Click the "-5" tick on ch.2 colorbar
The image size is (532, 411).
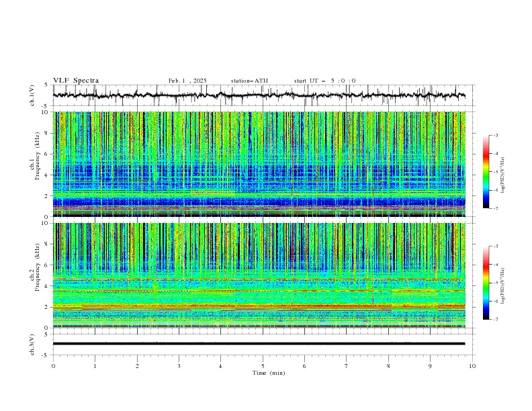pos(496,283)
